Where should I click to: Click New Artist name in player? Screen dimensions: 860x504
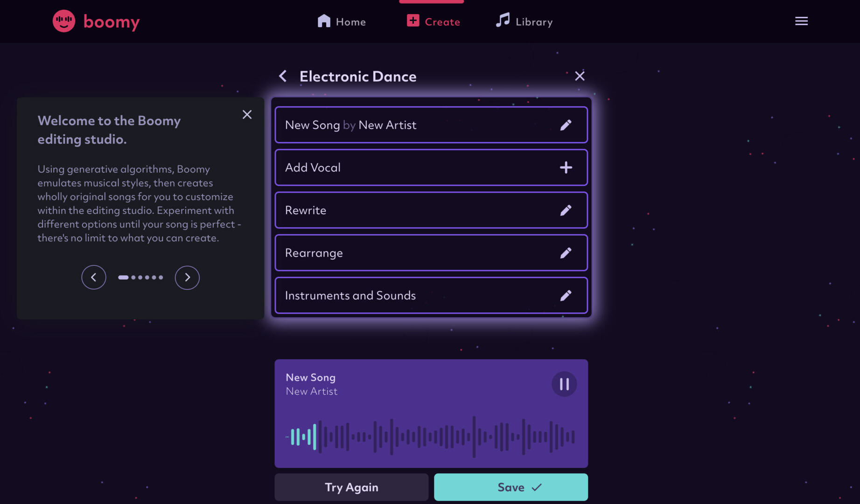[311, 391]
